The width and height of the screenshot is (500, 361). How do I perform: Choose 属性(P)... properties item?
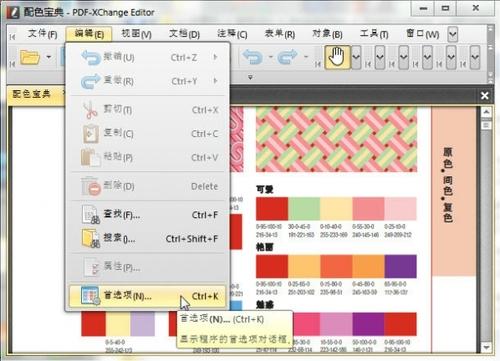[x=148, y=267]
